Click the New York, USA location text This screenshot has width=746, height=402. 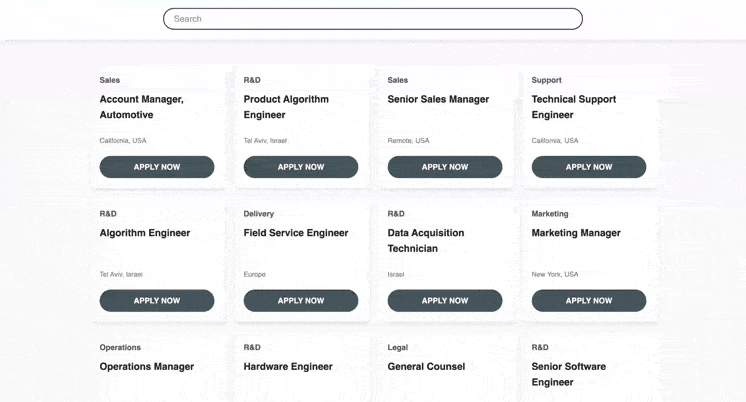tap(555, 274)
